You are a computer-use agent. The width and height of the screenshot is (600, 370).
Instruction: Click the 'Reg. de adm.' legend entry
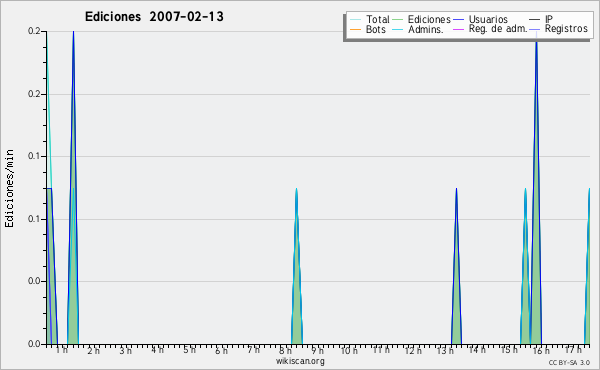(x=490, y=29)
